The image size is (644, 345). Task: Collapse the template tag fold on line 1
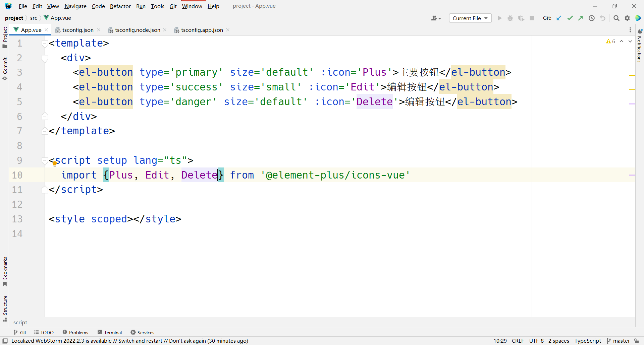point(44,43)
